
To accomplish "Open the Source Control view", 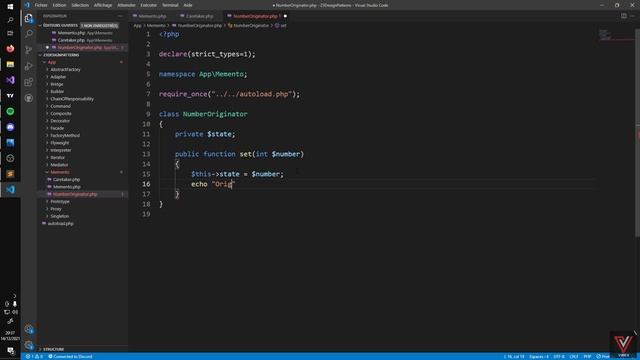I will coord(29,50).
